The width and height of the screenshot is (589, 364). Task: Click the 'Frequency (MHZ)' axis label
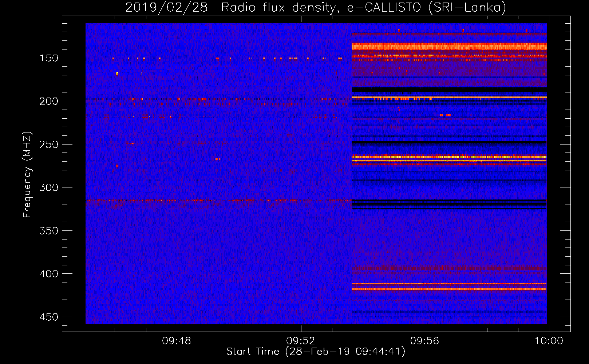point(27,175)
